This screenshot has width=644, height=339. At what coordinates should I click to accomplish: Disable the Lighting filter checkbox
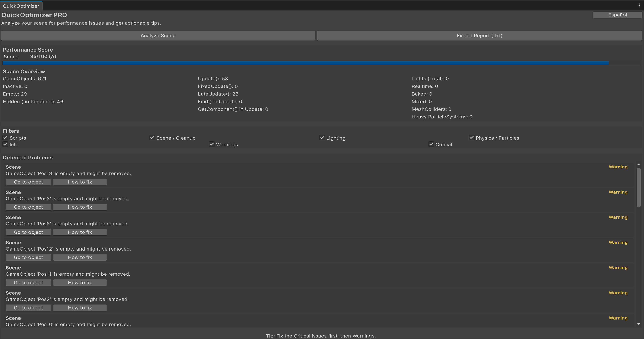[x=322, y=138]
